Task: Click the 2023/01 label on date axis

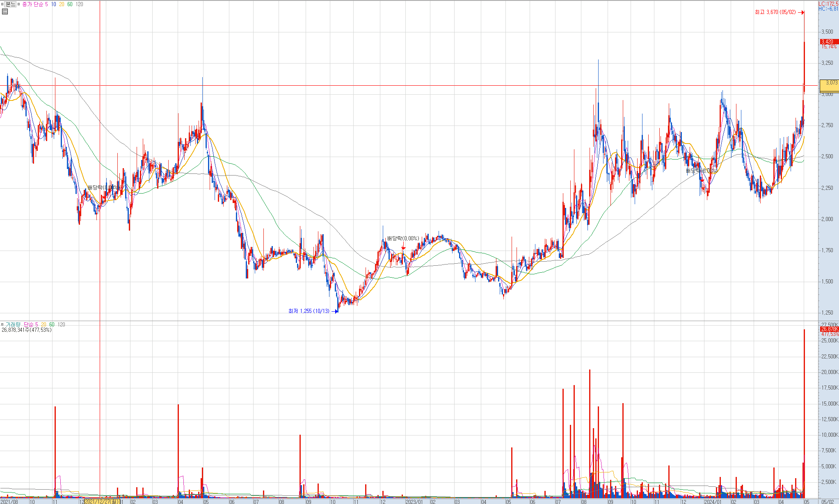Action: (x=414, y=502)
